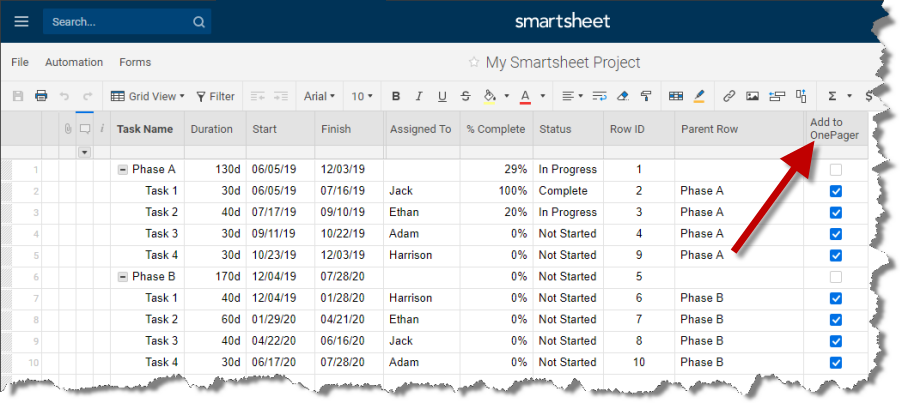900x403 pixels.
Task: Open the font size 10 dropdown
Action: [x=362, y=96]
